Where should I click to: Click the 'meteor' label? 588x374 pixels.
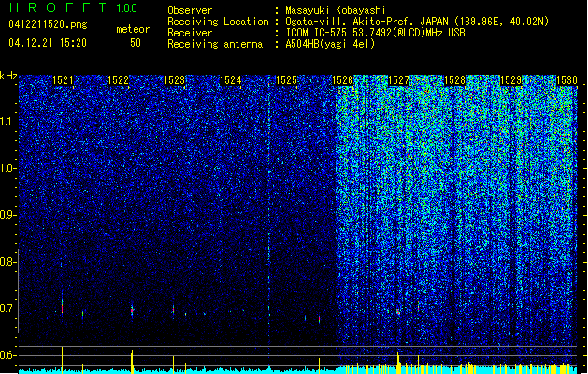click(133, 29)
